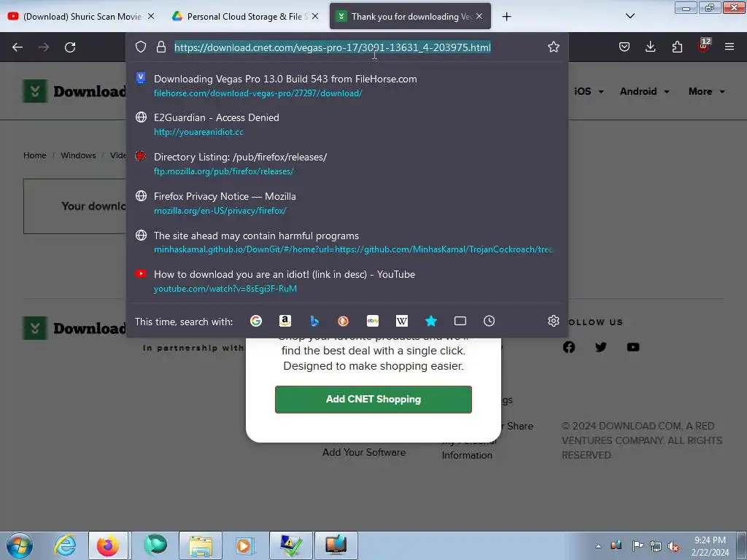The width and height of the screenshot is (747, 560).
Task: Go back to the previous page
Action: click(x=18, y=47)
